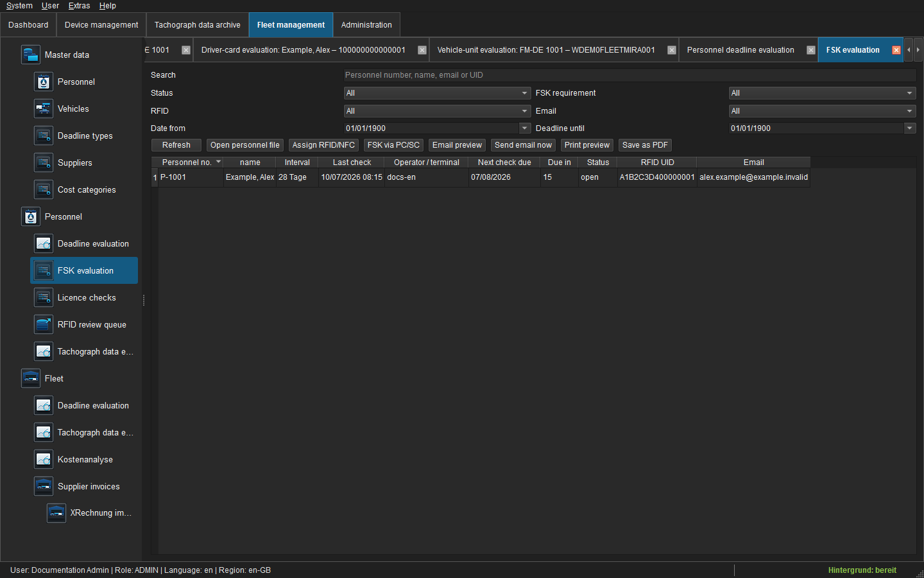924x578 pixels.
Task: Click the XRechnung import icon
Action: (56, 512)
